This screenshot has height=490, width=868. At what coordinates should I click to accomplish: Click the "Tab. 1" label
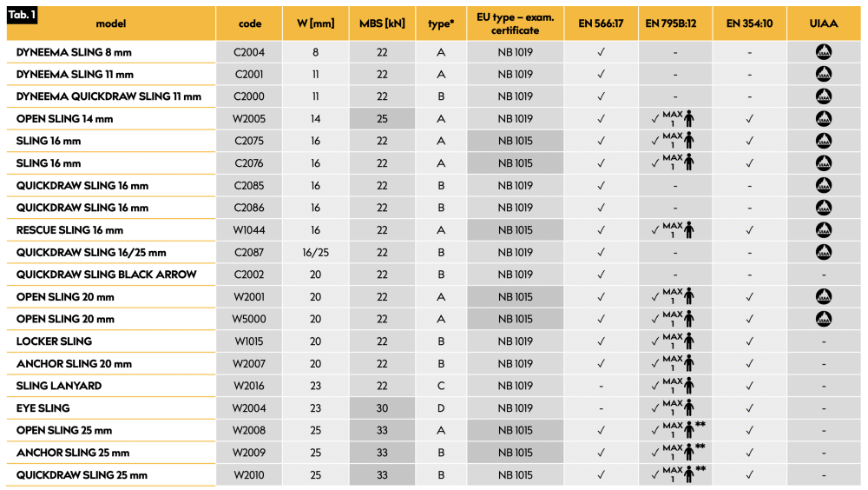tap(23, 17)
